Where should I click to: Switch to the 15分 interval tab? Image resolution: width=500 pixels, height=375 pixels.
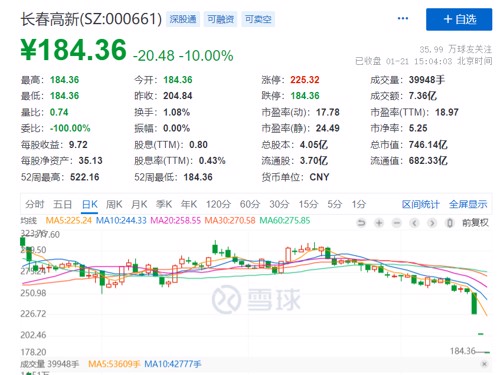point(308,204)
